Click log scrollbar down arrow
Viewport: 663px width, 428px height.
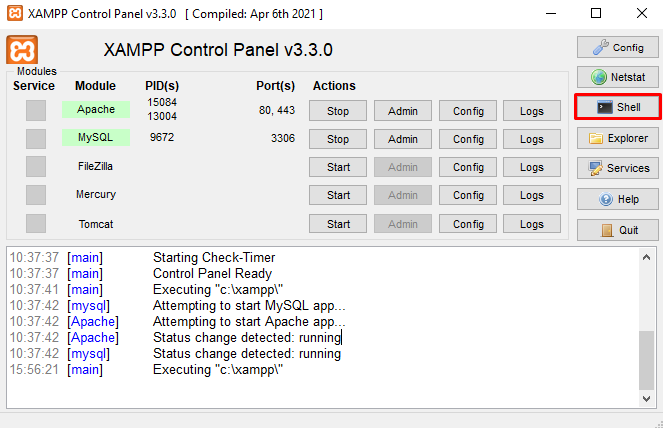647,398
